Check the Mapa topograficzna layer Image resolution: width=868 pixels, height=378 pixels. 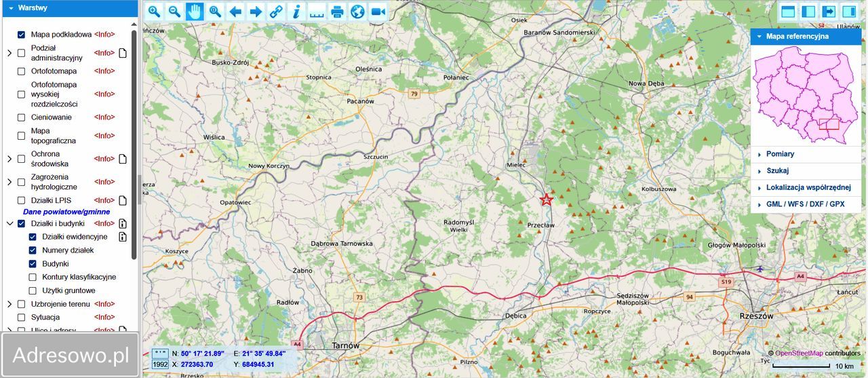tap(21, 136)
